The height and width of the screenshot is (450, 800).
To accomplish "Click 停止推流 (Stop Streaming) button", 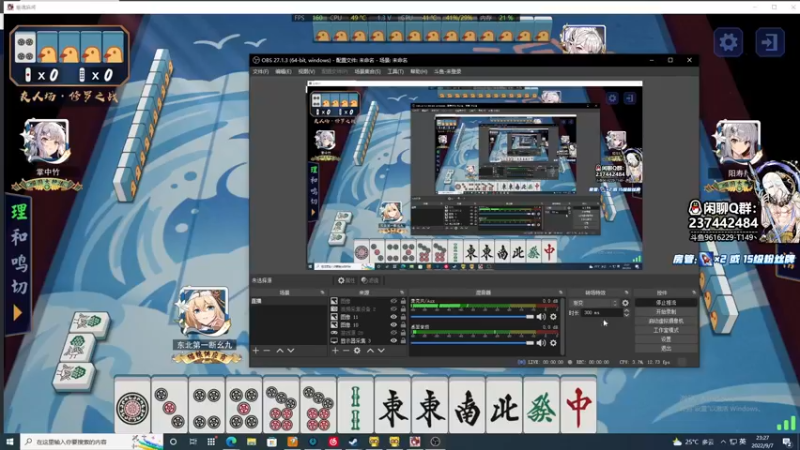I will (666, 303).
